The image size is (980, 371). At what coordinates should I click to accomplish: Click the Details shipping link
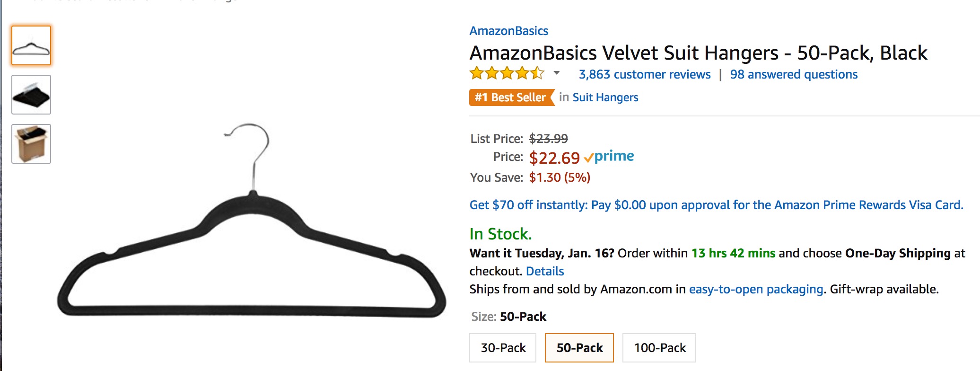[545, 271]
